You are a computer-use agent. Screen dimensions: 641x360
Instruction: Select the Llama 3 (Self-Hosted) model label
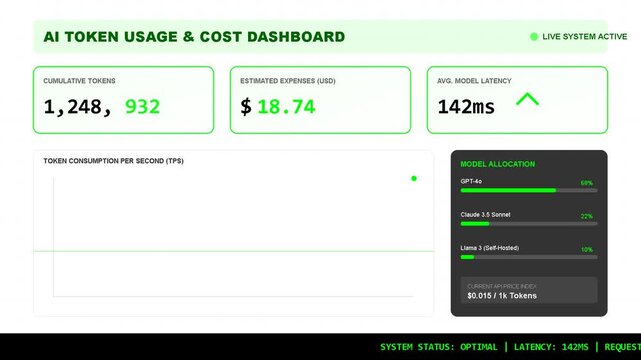click(489, 248)
